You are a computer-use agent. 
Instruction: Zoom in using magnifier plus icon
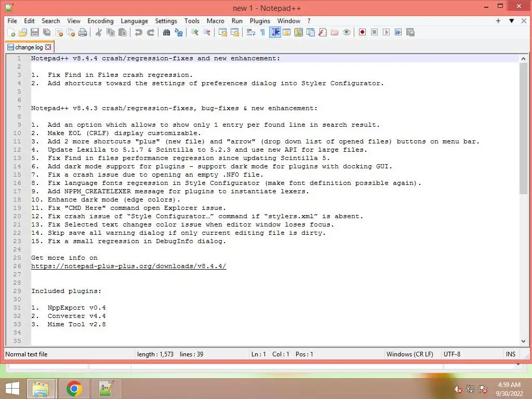pyautogui.click(x=194, y=32)
